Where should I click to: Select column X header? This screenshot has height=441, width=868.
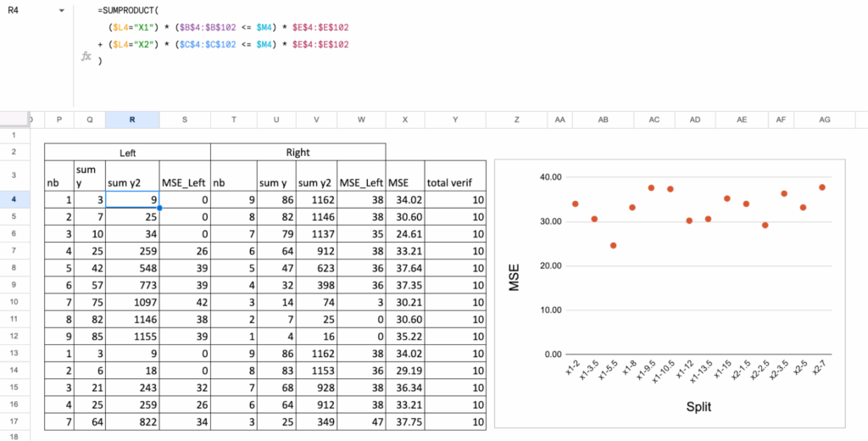(x=404, y=120)
